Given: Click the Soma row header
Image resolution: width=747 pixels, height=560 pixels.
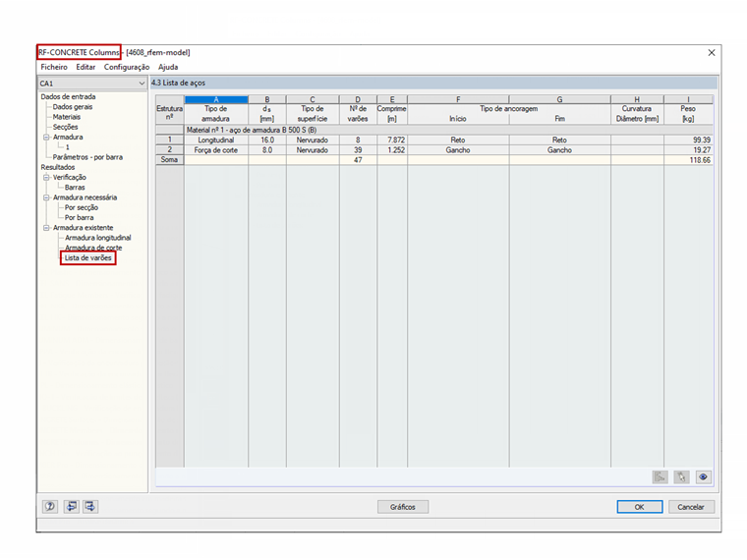Looking at the screenshot, I should 170,160.
